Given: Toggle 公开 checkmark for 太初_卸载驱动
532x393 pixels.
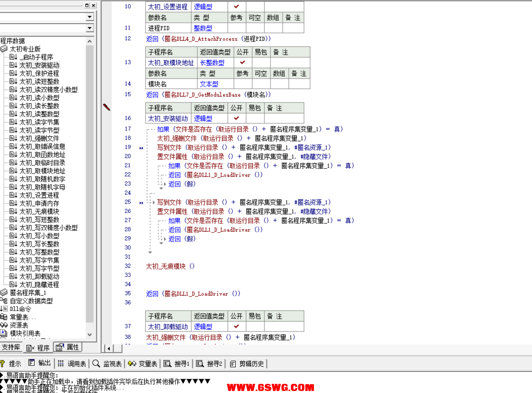Looking at the screenshot, I should pyautogui.click(x=236, y=326).
